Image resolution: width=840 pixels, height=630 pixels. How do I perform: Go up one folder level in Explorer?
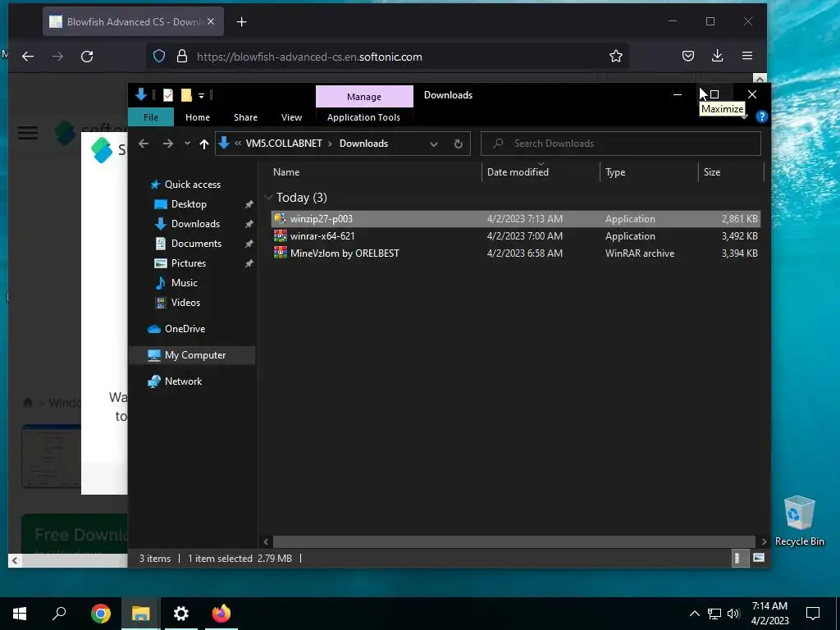pos(203,144)
